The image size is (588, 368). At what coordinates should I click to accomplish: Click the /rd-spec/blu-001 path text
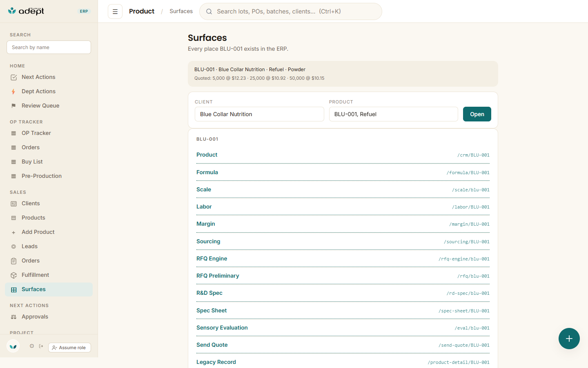coord(468,293)
